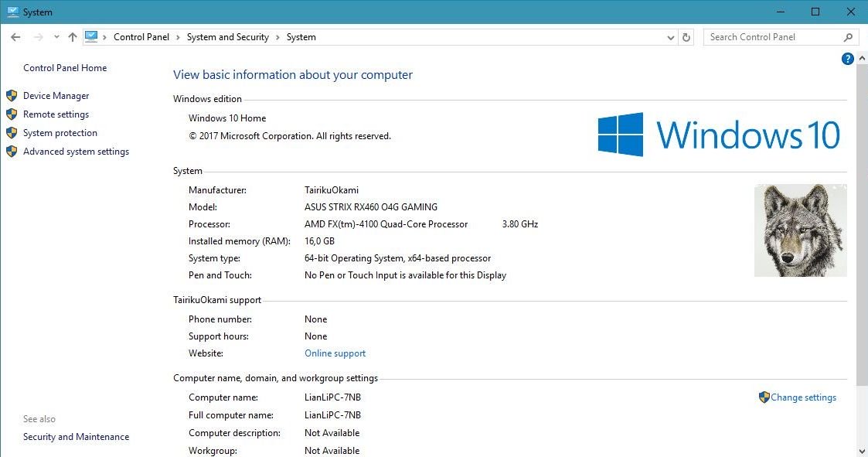
Task: Click the Microsoft Corporation copyright text
Action: tap(290, 136)
